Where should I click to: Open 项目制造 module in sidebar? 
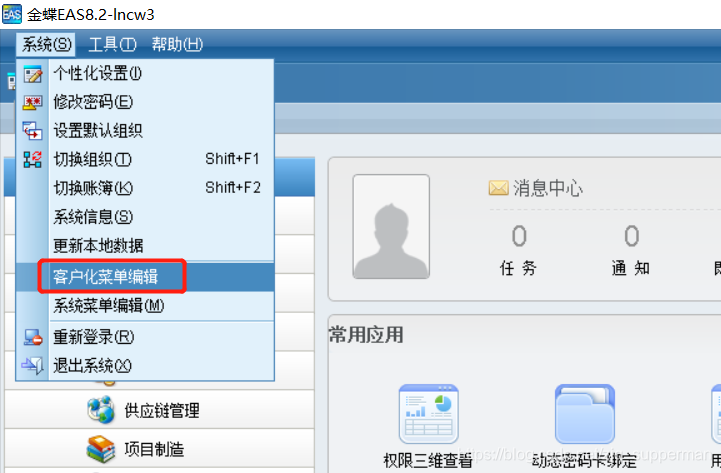[x=160, y=449]
